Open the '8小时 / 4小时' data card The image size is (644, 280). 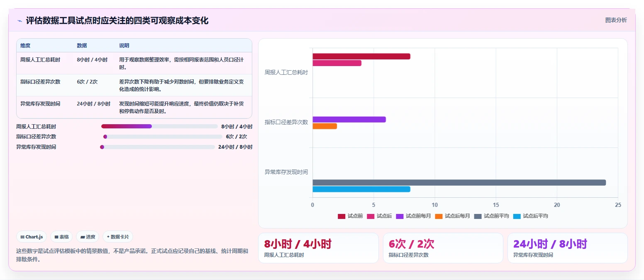(318, 248)
